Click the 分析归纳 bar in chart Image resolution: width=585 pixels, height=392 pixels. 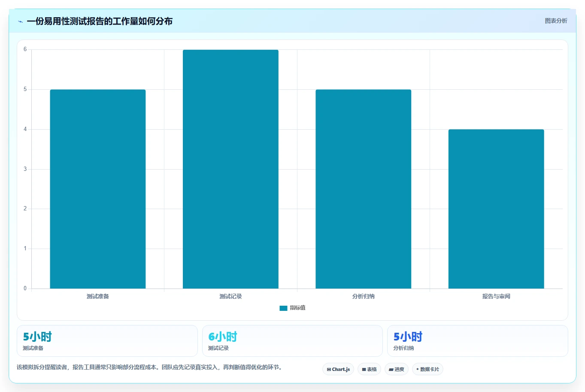click(x=364, y=189)
